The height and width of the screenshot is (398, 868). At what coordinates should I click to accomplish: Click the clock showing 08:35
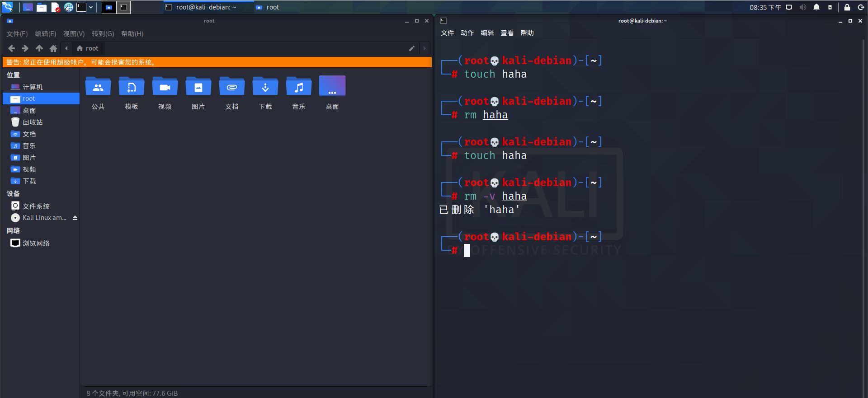765,7
